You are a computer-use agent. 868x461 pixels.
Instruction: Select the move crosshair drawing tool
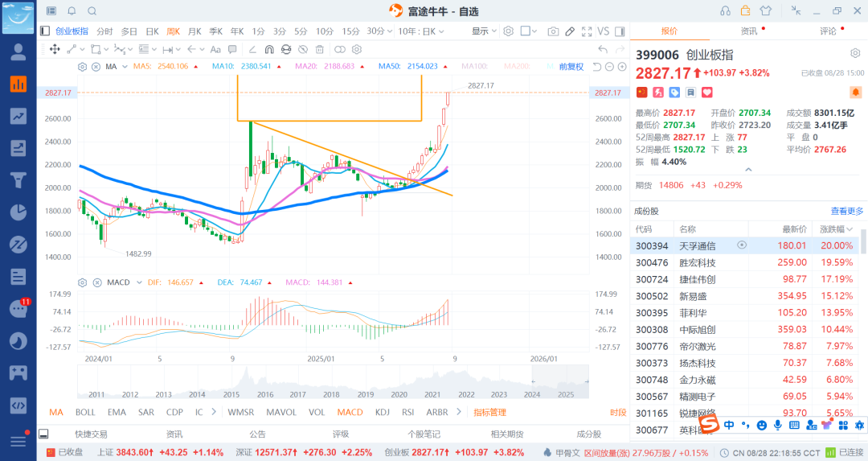55,49
